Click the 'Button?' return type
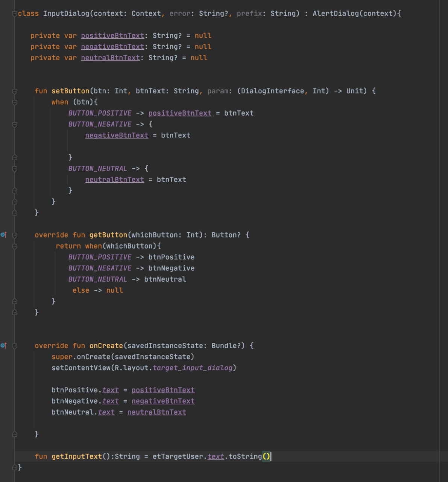The width and height of the screenshot is (448, 482). pyautogui.click(x=226, y=235)
